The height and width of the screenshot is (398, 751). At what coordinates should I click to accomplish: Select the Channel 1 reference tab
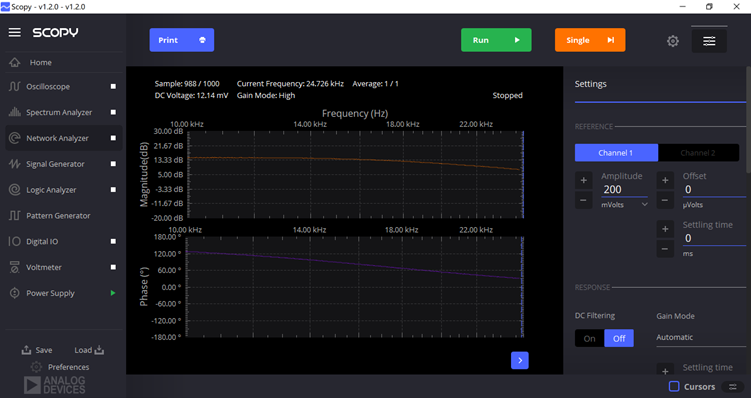pos(616,153)
